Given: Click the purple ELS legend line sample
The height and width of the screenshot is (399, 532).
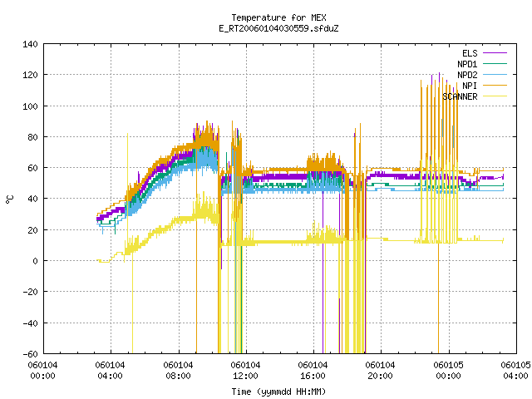Looking at the screenshot, I should (x=495, y=53).
